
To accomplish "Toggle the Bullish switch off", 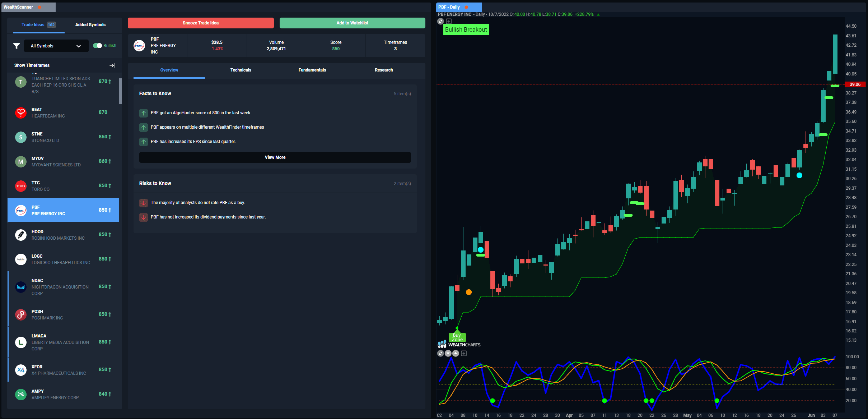I will pos(97,46).
